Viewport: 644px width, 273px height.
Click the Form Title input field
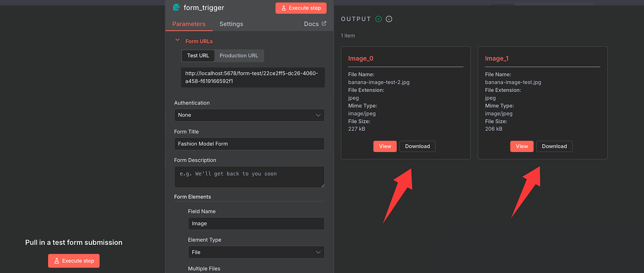pos(249,144)
